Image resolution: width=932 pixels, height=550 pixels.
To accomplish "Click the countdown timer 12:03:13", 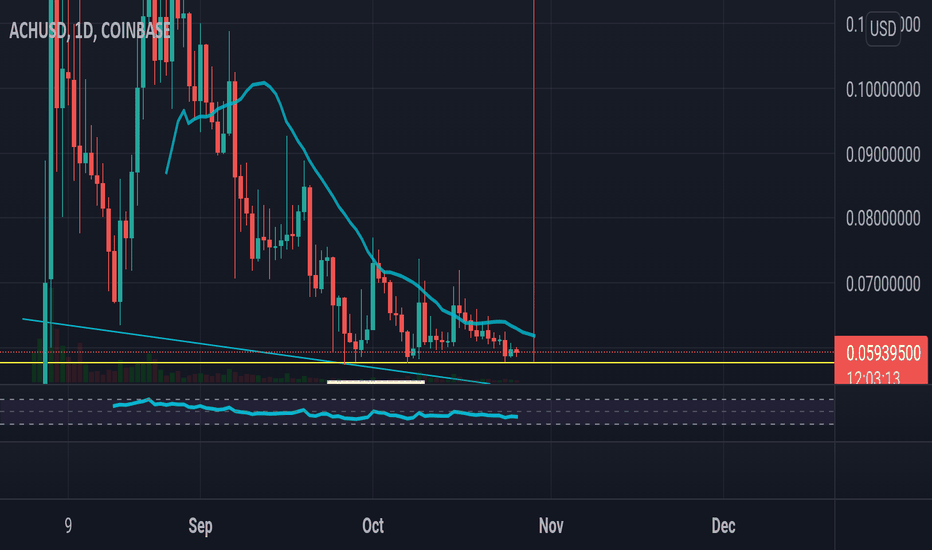I will pyautogui.click(x=873, y=377).
